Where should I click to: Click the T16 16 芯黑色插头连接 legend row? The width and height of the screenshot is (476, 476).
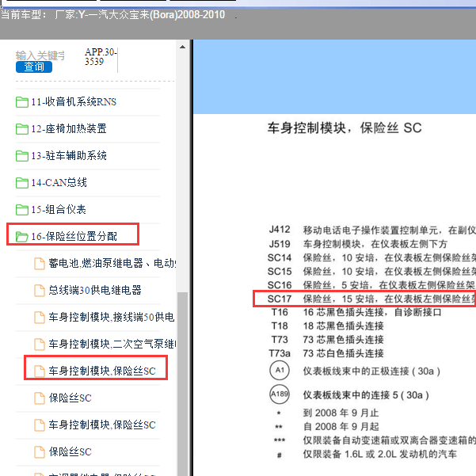(356, 312)
